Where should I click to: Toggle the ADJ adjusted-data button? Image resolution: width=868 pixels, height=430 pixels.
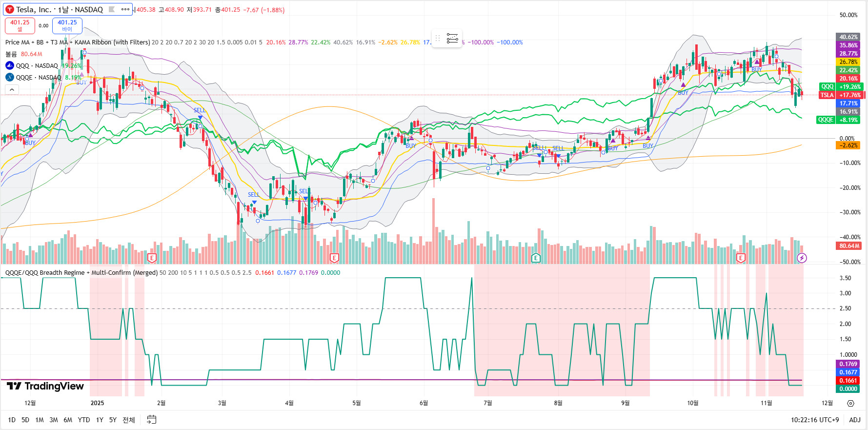coord(855,420)
